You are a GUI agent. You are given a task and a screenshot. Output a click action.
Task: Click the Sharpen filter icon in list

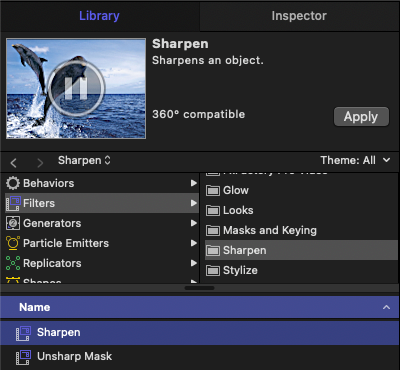[23, 333]
